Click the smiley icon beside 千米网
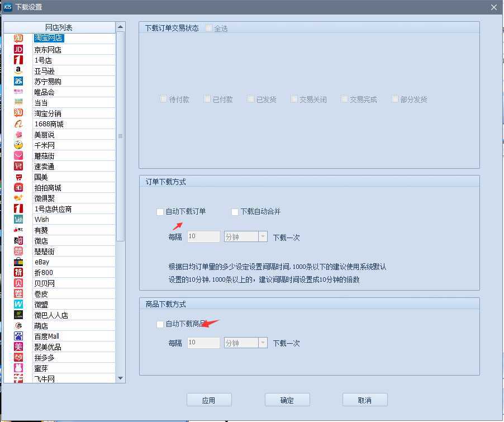The height and width of the screenshot is (422, 504). pyautogui.click(x=18, y=145)
